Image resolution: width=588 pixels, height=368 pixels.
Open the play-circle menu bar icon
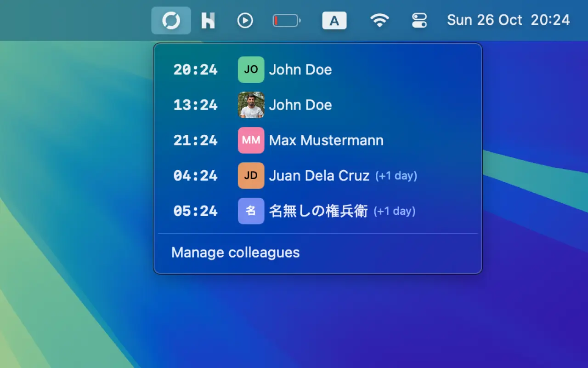pos(245,20)
